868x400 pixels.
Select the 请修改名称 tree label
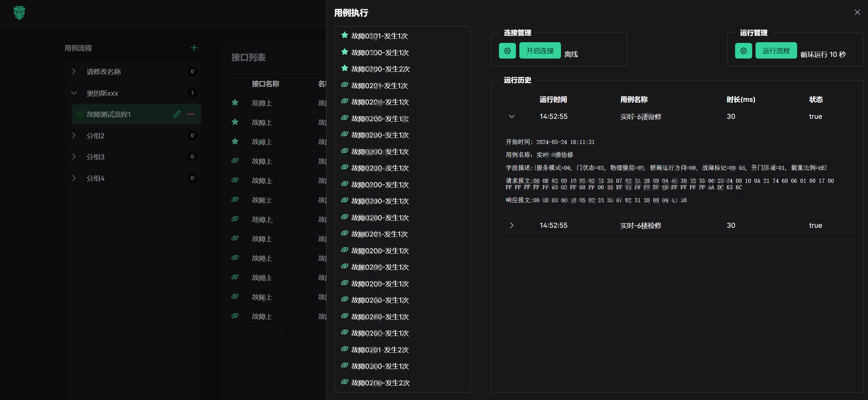[x=104, y=71]
